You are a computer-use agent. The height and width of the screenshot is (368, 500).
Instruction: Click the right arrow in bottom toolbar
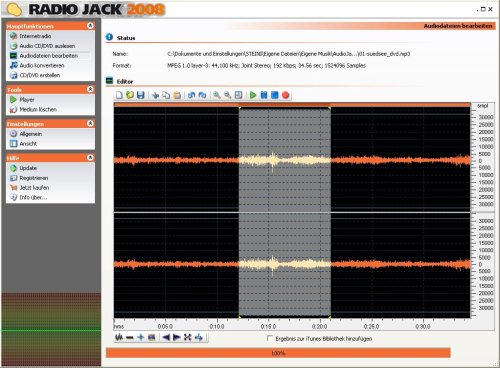coord(177,337)
